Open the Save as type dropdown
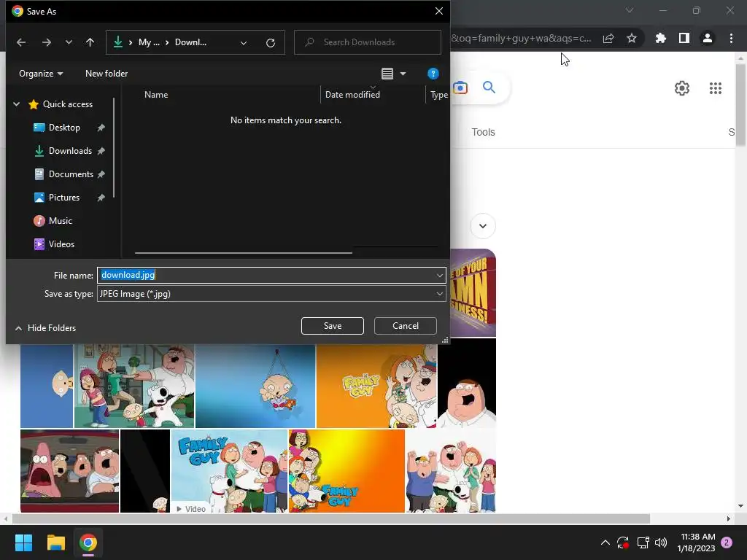 [271, 294]
